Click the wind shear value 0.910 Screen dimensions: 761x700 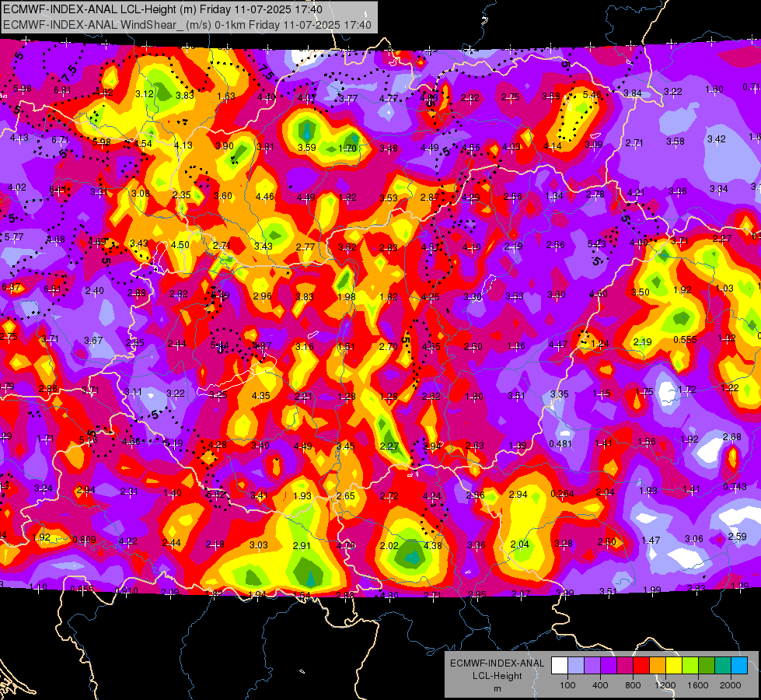point(126,590)
